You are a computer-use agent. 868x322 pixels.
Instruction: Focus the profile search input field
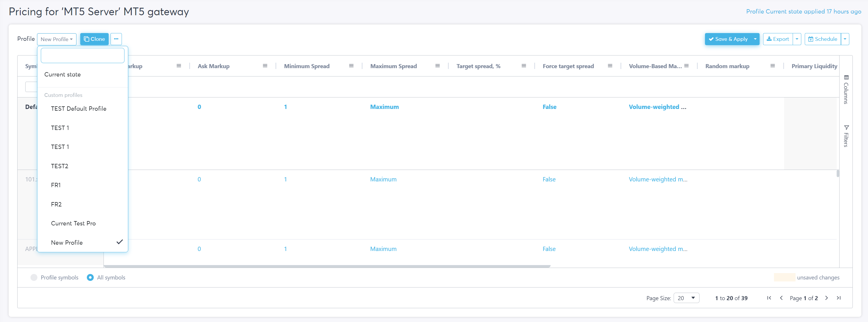[83, 55]
